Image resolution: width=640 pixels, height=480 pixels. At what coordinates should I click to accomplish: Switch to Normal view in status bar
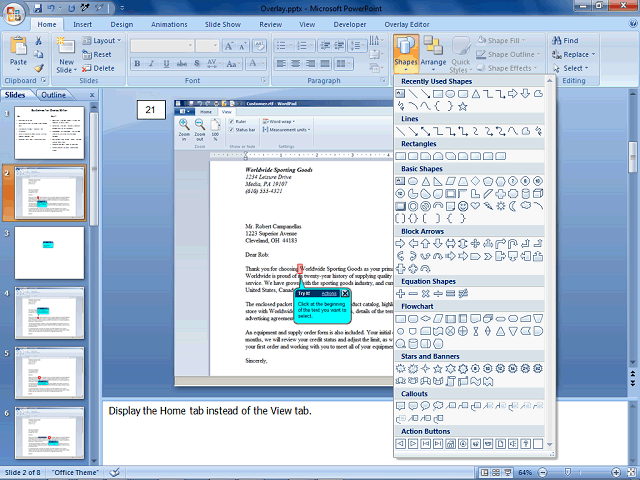[484, 472]
